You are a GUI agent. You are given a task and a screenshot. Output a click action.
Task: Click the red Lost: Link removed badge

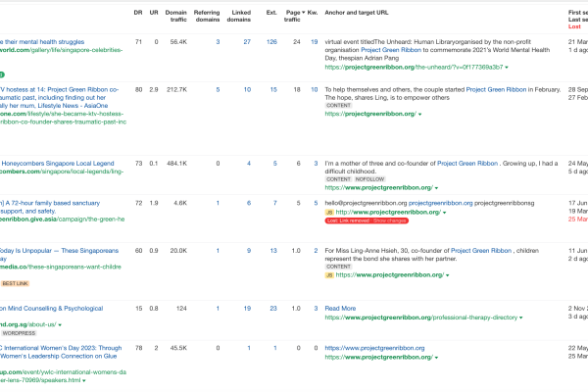367,220
